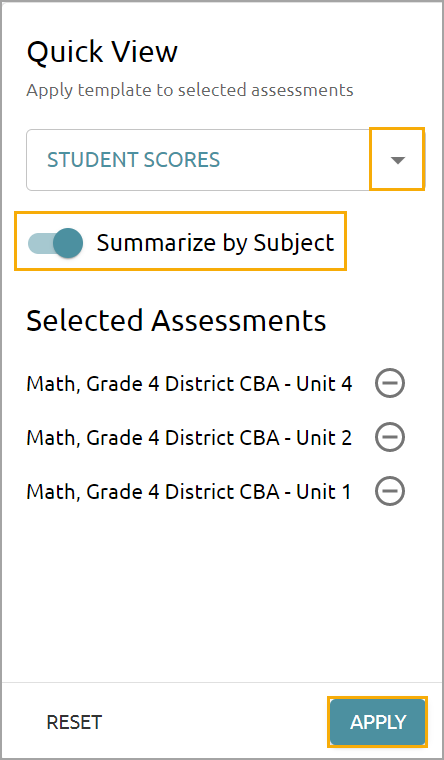Image resolution: width=444 pixels, height=760 pixels.
Task: Select the Unit 2 District CBA entry text
Action: (189, 438)
